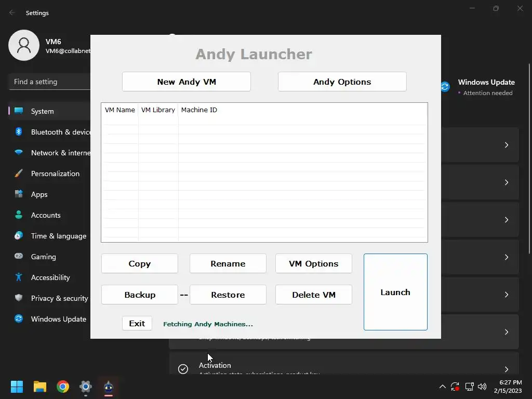
Task: Click the Privacy shield icon
Action: pyautogui.click(x=19, y=298)
